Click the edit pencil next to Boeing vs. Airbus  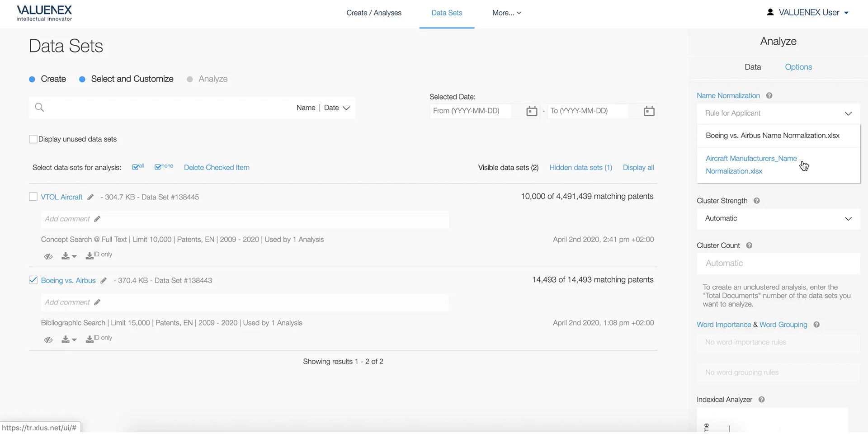104,281
